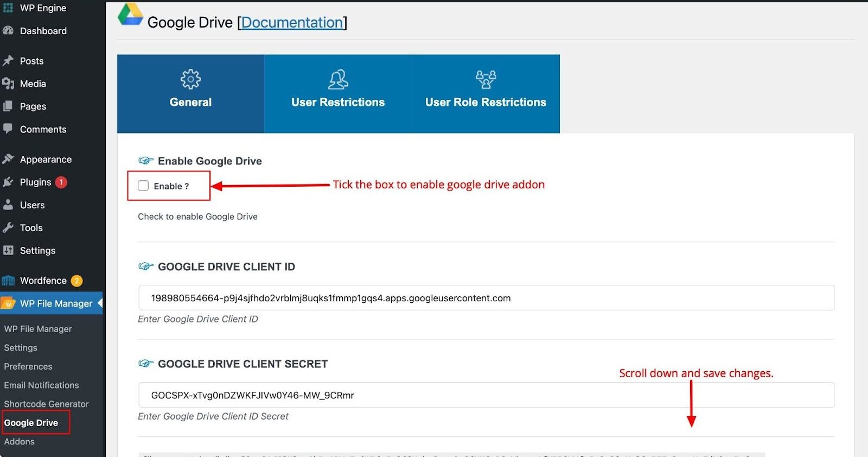Screen dimensions: 868x457
Task: Open the General tab
Action: [190, 93]
